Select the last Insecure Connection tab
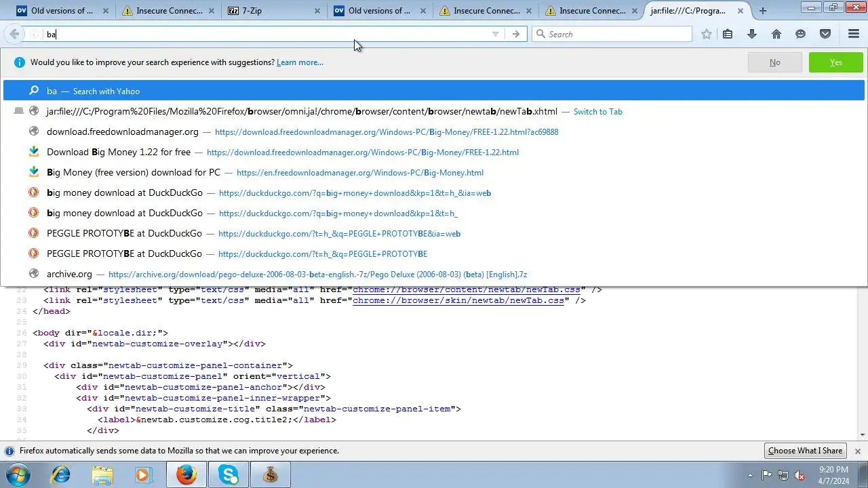The width and height of the screenshot is (868, 488). point(591,11)
